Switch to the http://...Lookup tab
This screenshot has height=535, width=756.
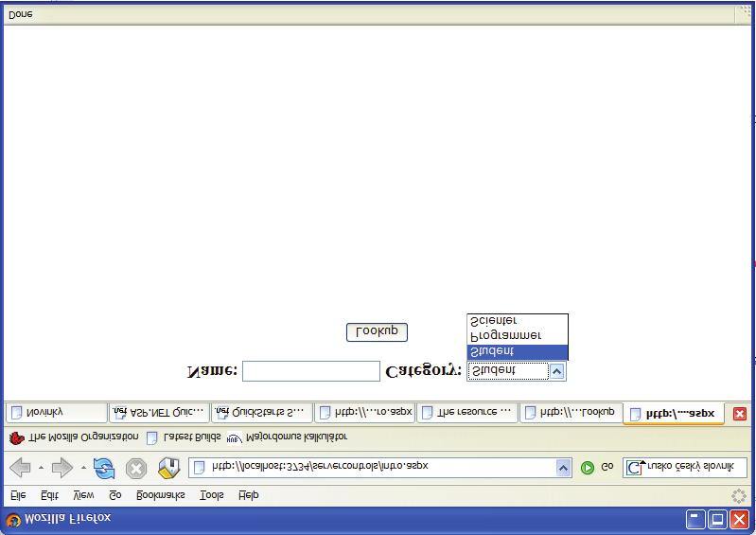[571, 413]
